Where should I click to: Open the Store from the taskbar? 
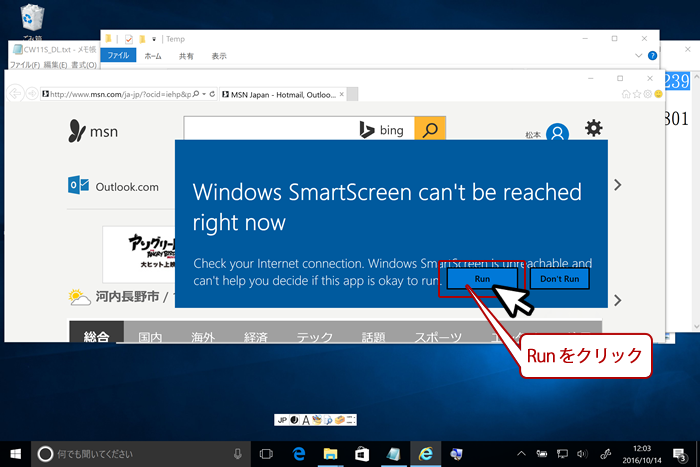(x=362, y=454)
